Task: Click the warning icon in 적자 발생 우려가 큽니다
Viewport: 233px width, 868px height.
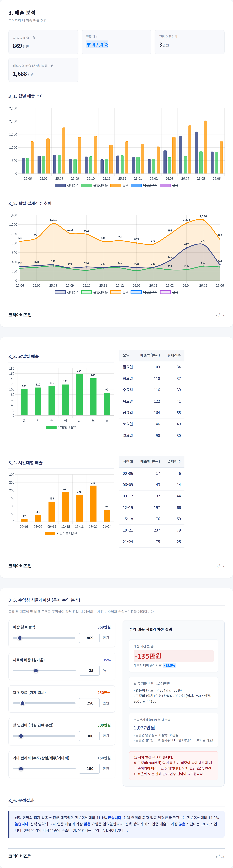Action: click(x=135, y=757)
